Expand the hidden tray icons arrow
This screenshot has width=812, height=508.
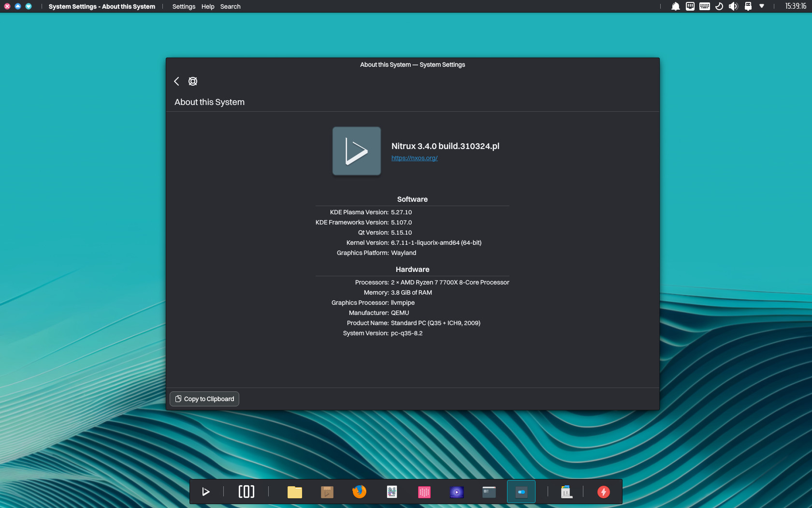tap(762, 6)
